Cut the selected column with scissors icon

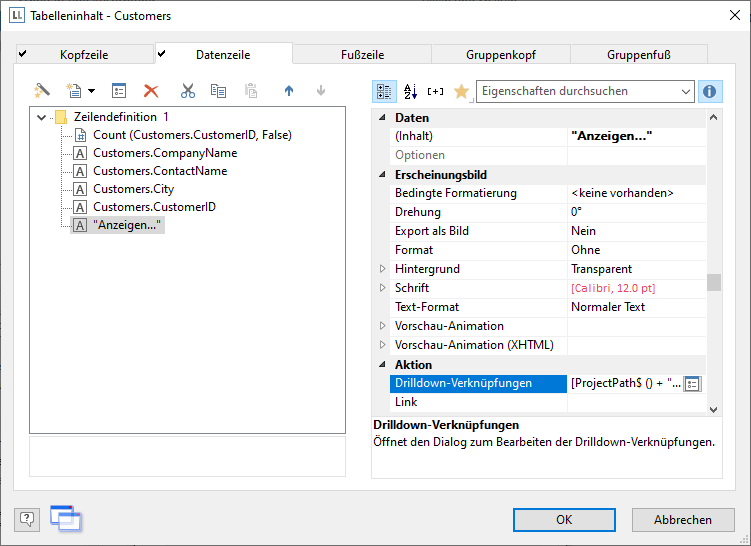(x=188, y=91)
